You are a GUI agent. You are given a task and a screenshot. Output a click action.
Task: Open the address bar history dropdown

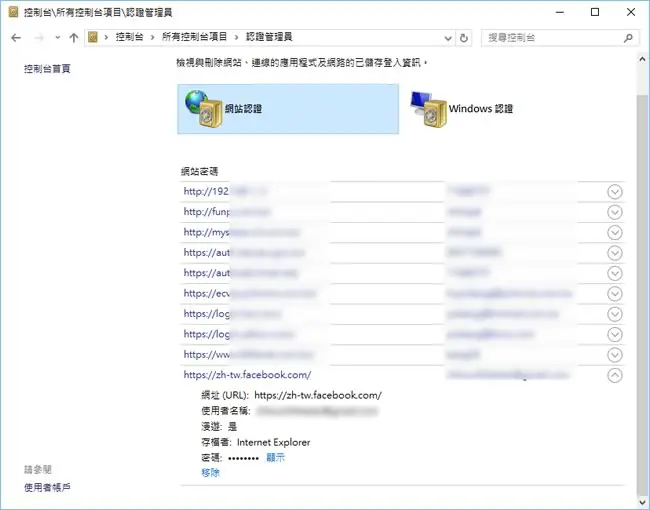point(448,38)
